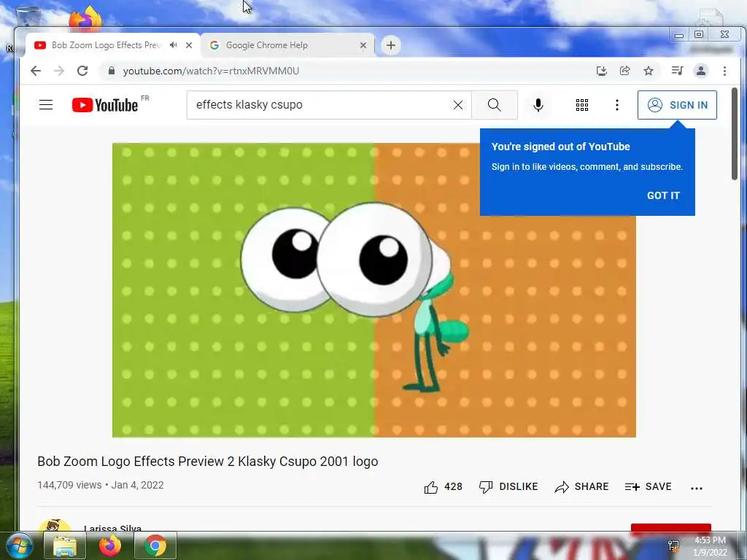Open the Windows Start orb
This screenshot has height=560, width=747.
pyautogui.click(x=19, y=546)
